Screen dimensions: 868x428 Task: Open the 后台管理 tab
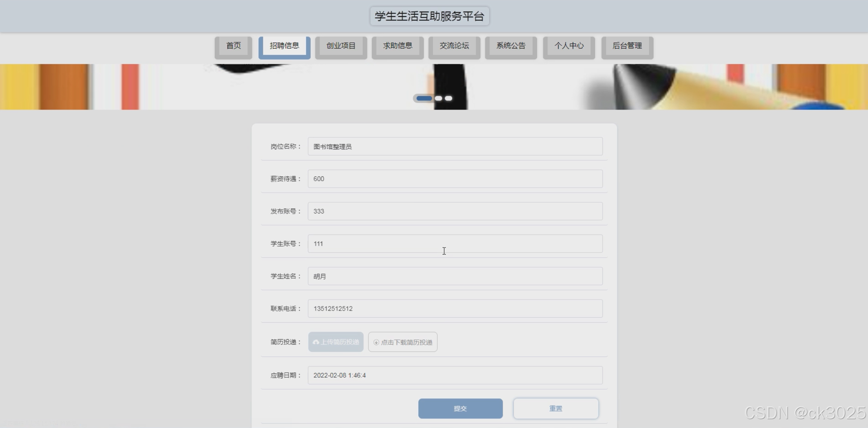(627, 46)
